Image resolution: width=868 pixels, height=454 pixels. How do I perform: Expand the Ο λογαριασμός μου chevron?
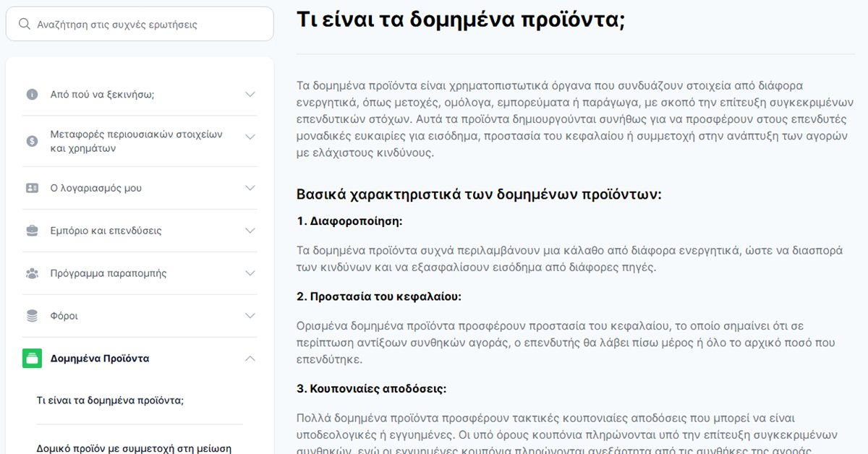coord(250,188)
